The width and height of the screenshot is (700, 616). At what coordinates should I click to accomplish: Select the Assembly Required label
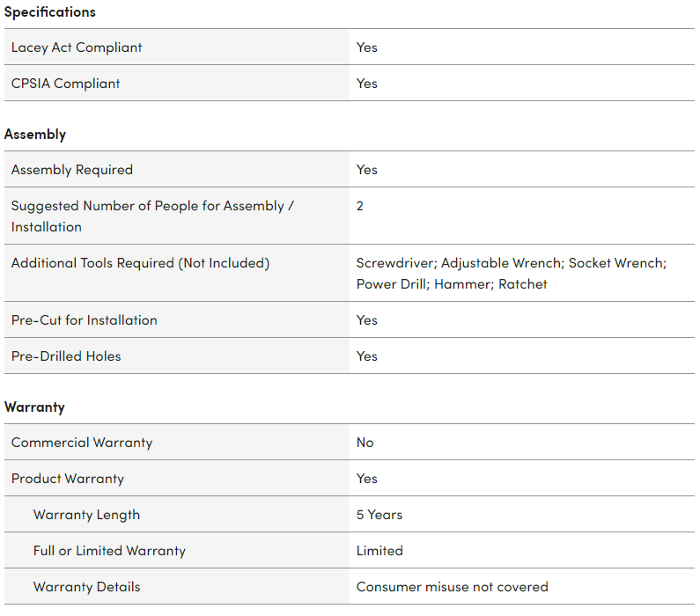(72, 170)
